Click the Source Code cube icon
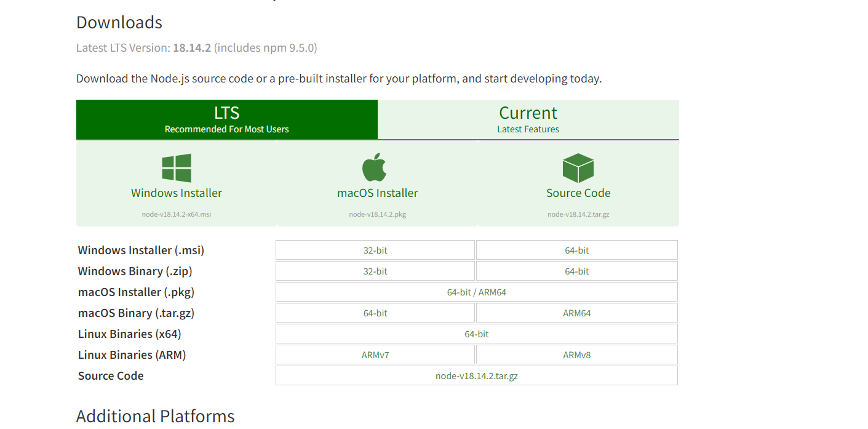868x429 pixels. (x=578, y=166)
